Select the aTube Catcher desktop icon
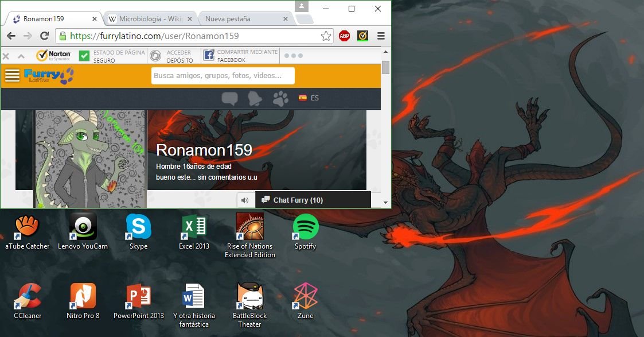Viewport: 644px width, 337px height. [x=27, y=232]
